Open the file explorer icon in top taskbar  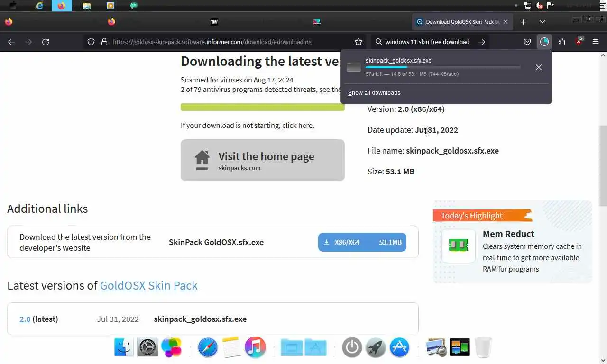coord(86,6)
